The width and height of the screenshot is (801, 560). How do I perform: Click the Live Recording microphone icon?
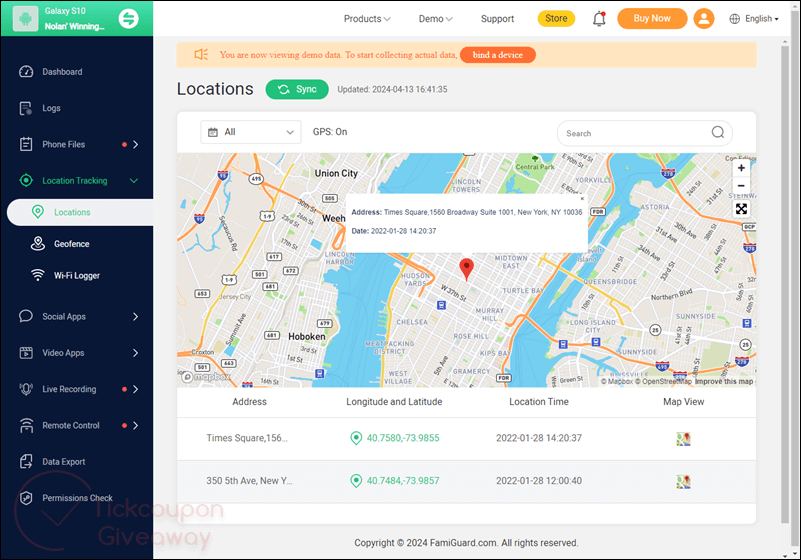(26, 389)
